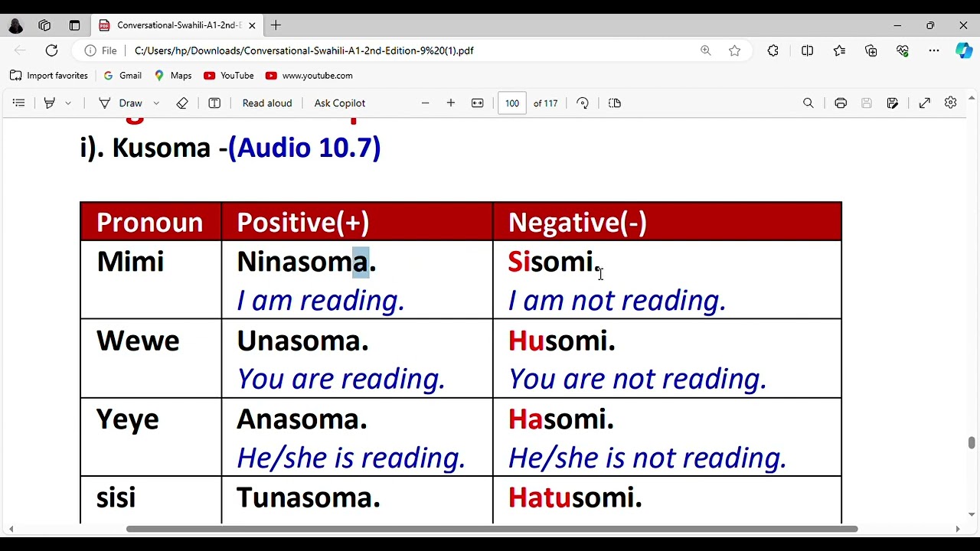Click the Fit to width icon

(478, 103)
